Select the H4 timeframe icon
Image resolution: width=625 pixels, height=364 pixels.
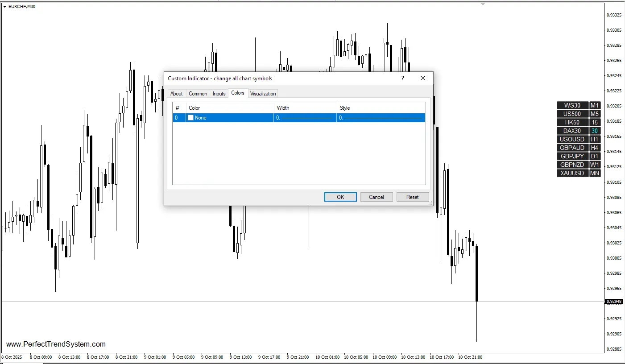594,148
